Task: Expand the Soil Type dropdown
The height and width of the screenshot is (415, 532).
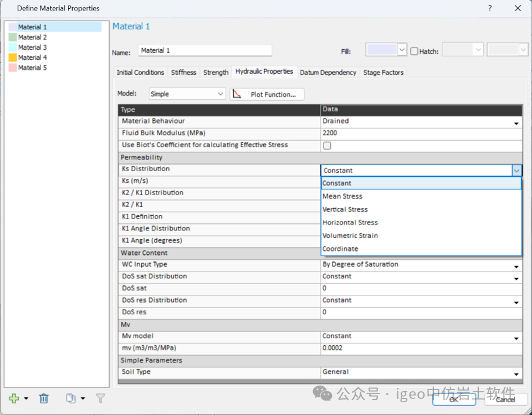Action: pos(516,373)
